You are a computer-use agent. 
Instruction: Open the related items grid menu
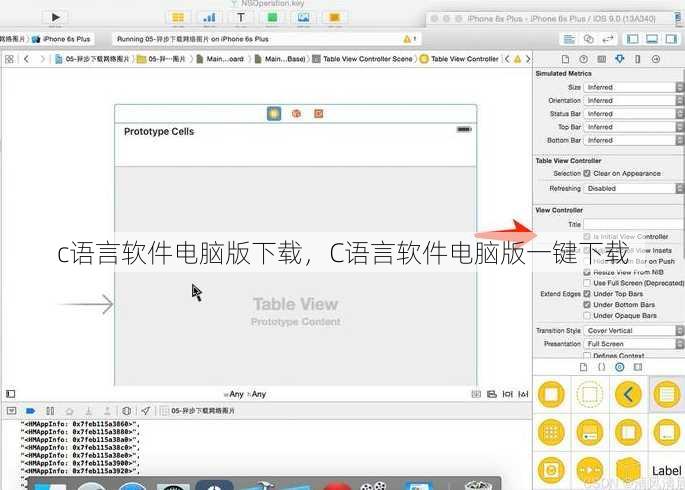click(x=10, y=59)
